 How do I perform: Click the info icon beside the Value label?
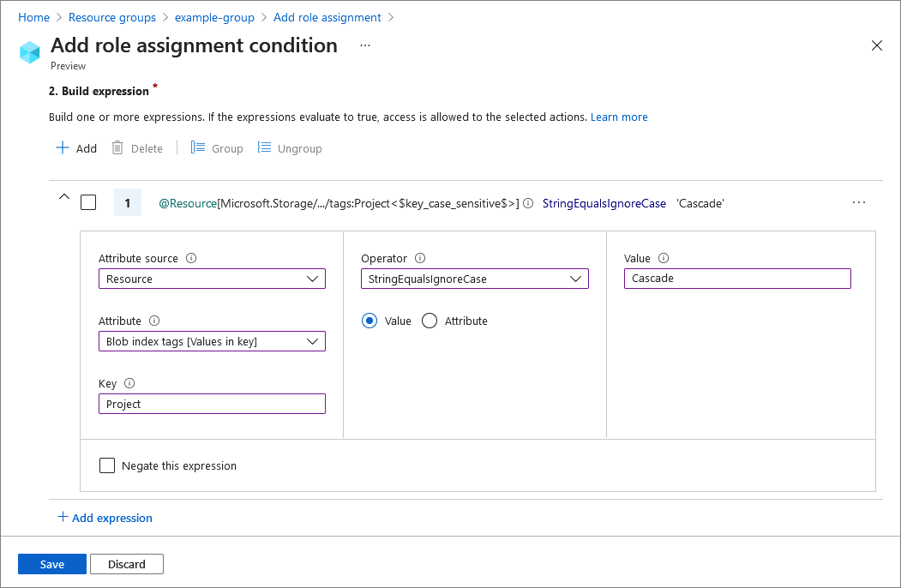pos(664,257)
